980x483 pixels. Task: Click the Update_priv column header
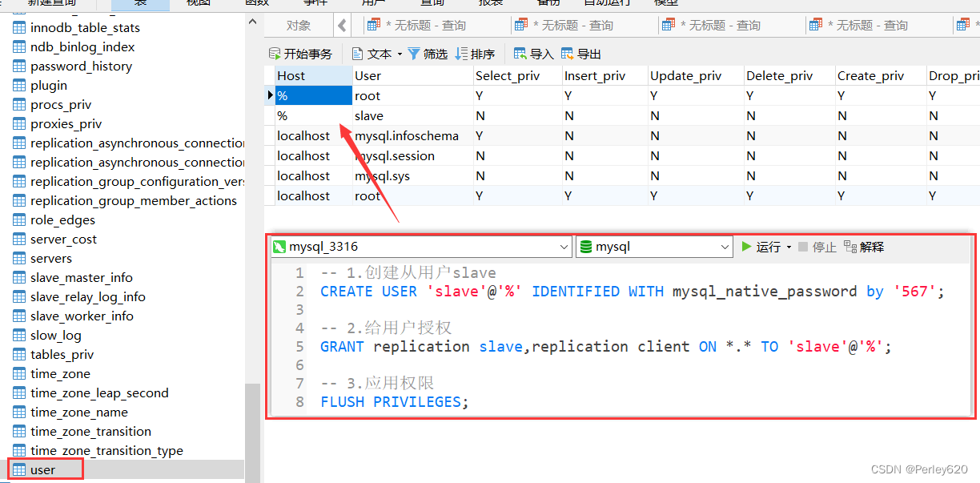[696, 75]
